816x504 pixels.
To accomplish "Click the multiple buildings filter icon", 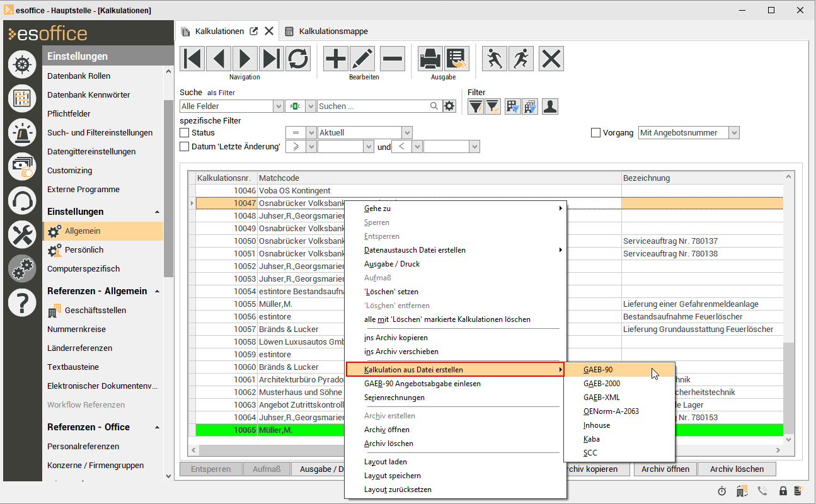I will tap(529, 106).
